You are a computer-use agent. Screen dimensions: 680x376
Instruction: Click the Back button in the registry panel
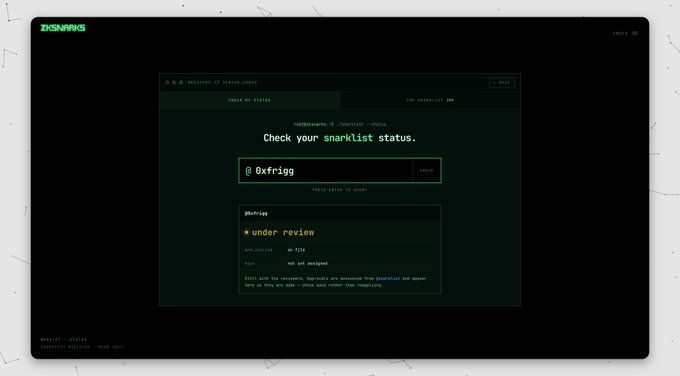click(x=502, y=82)
